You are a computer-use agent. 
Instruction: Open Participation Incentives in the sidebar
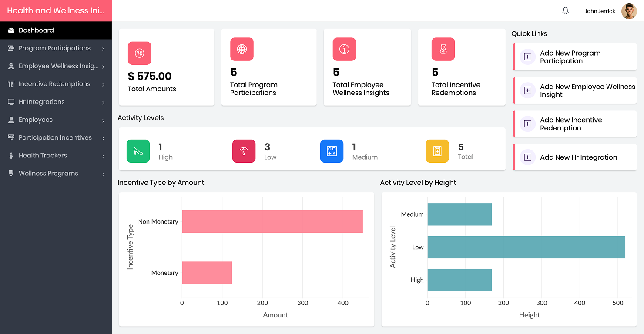coord(55,137)
